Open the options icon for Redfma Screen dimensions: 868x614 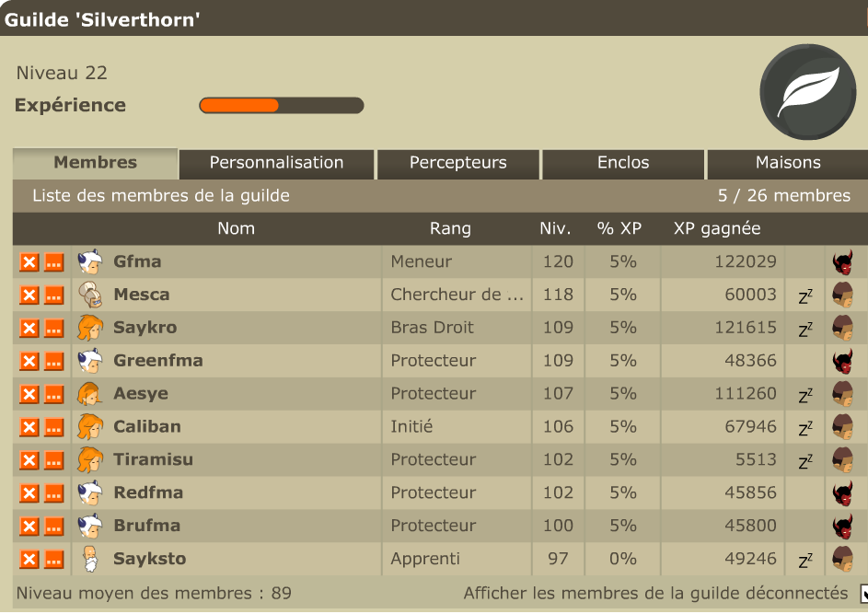(x=53, y=493)
